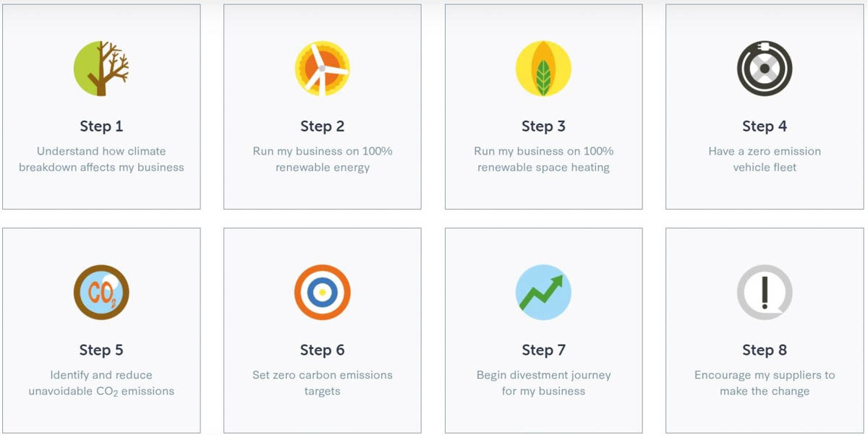This screenshot has height=435, width=868.
Task: Select the wind turbine icon
Action: [322, 69]
